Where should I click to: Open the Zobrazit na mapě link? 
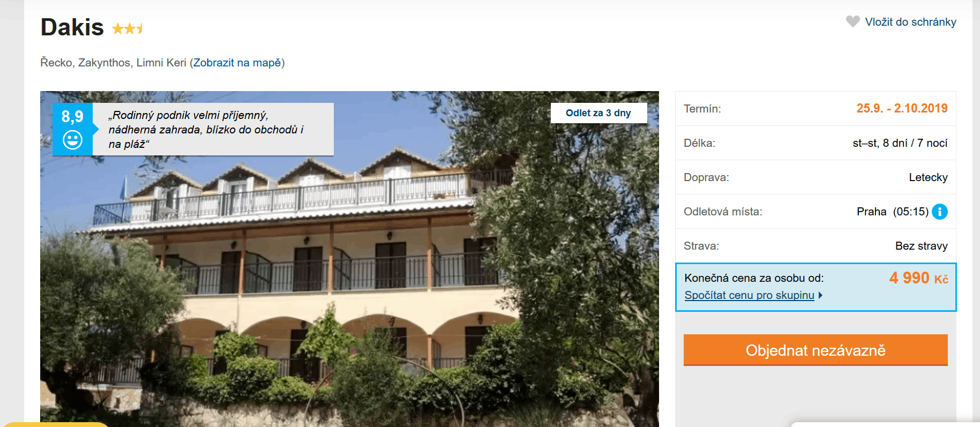237,63
